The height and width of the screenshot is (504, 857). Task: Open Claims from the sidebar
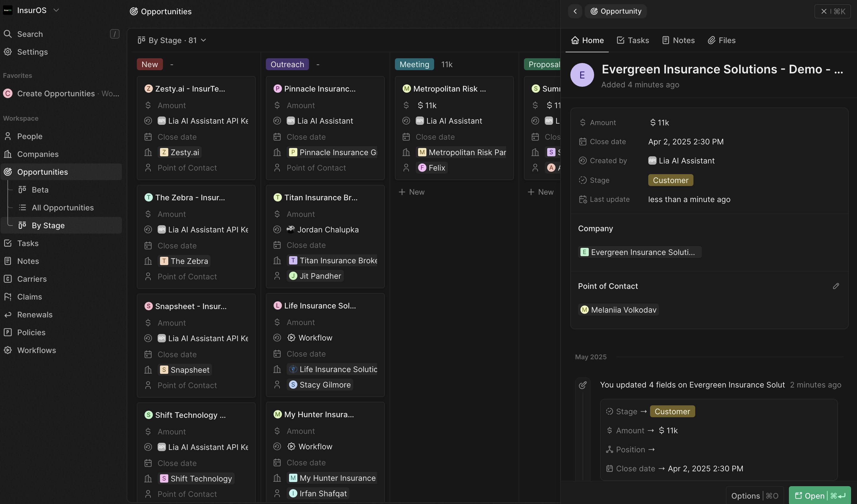tap(29, 297)
